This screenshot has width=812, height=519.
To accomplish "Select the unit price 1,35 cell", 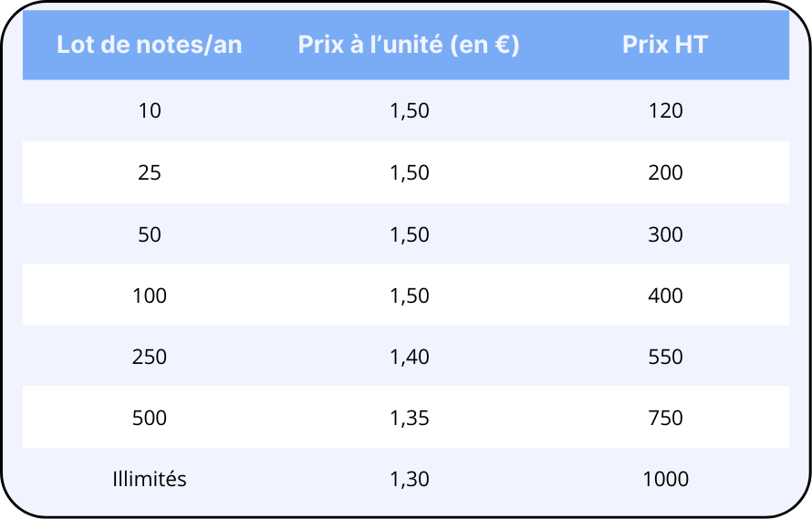I will 409,418.
